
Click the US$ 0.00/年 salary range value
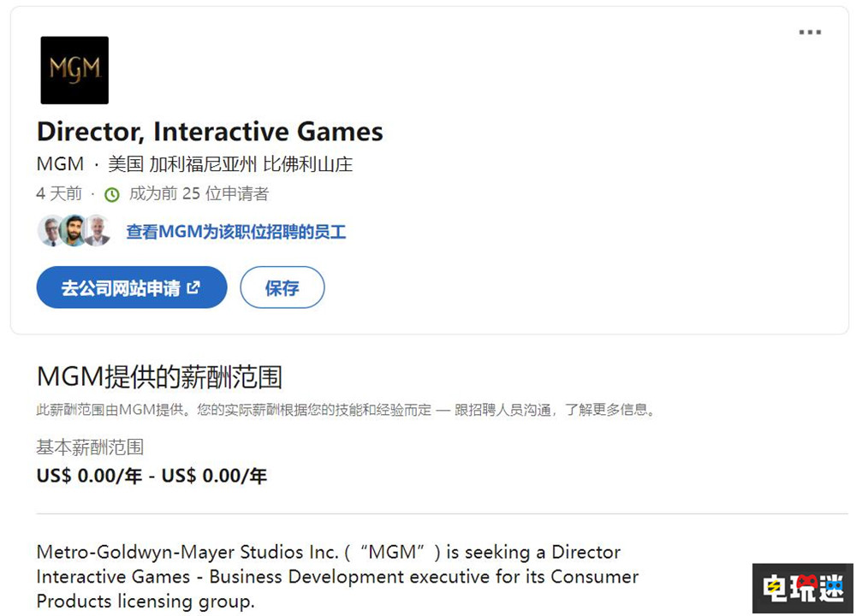coord(152,476)
